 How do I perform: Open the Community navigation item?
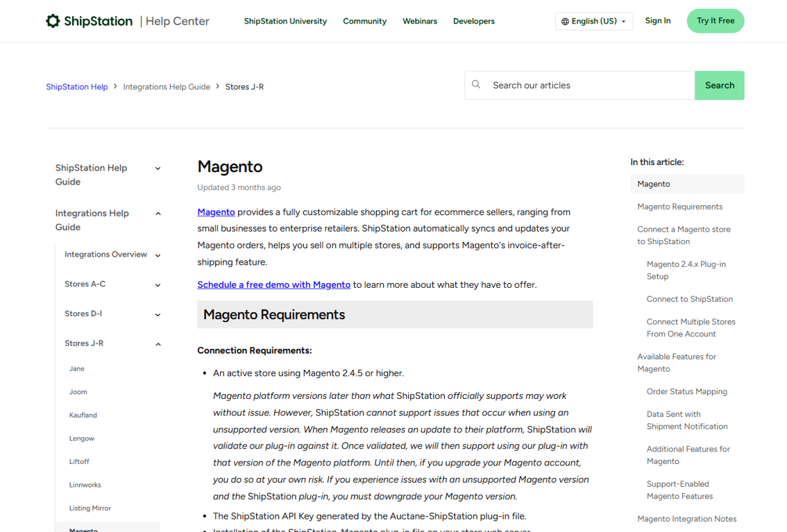click(364, 21)
